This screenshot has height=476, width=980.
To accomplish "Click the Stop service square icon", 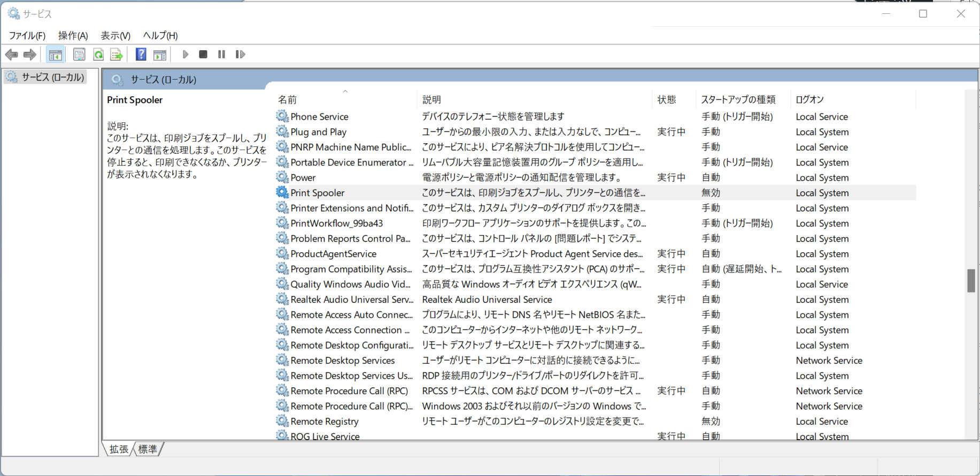I will [203, 54].
